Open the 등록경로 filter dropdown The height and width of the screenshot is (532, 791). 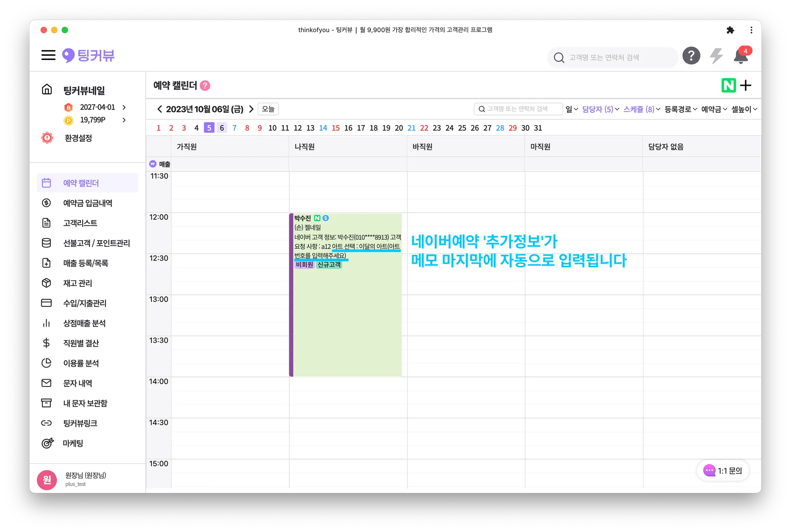[x=681, y=109]
